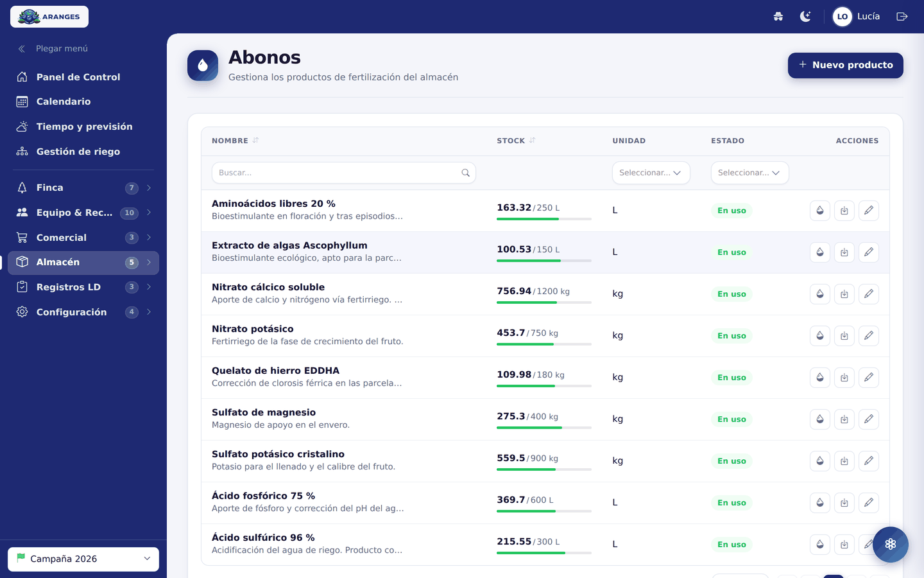Click stock entry icon for Sulfato potásico cristalino

844,461
